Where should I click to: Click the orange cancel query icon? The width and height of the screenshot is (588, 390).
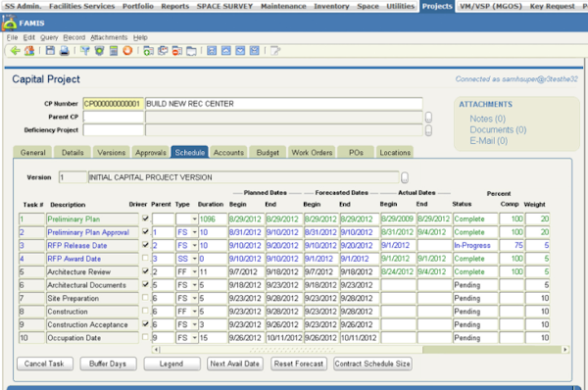tap(127, 51)
